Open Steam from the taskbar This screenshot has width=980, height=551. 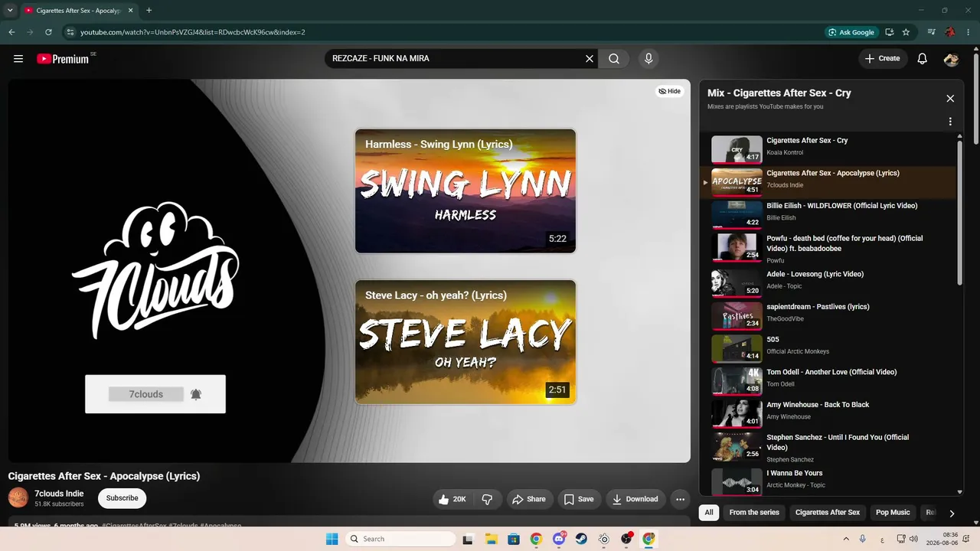(x=581, y=539)
